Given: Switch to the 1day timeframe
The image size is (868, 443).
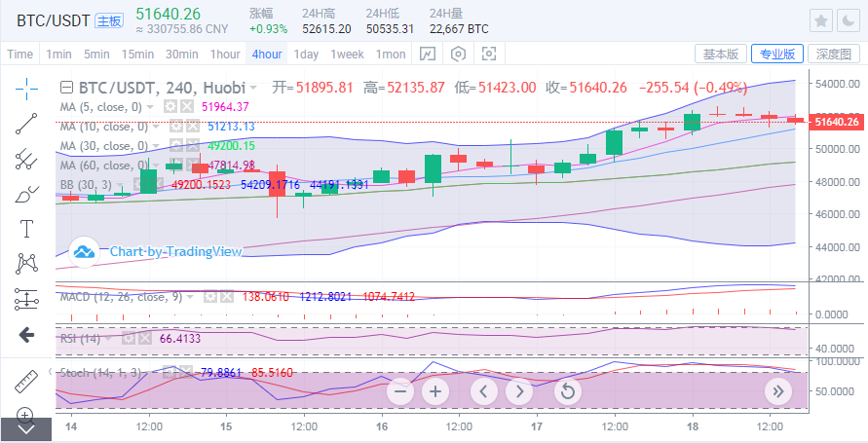Looking at the screenshot, I should tap(306, 54).
